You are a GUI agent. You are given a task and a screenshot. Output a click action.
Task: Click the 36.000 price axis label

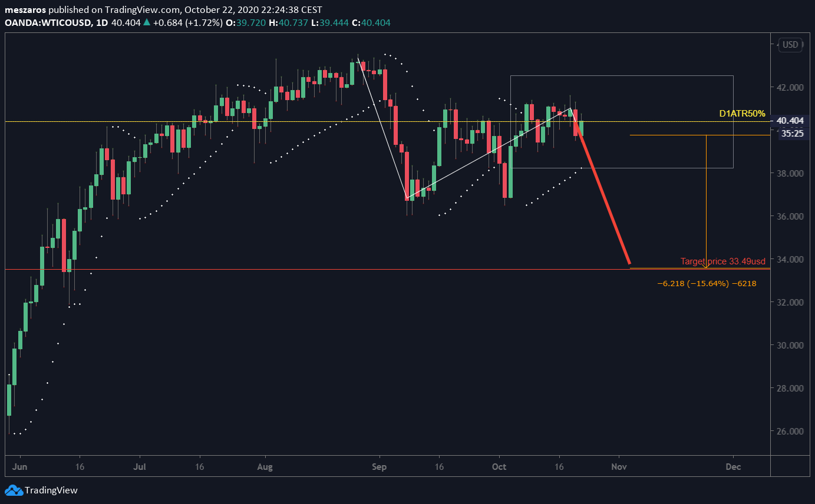click(x=790, y=216)
